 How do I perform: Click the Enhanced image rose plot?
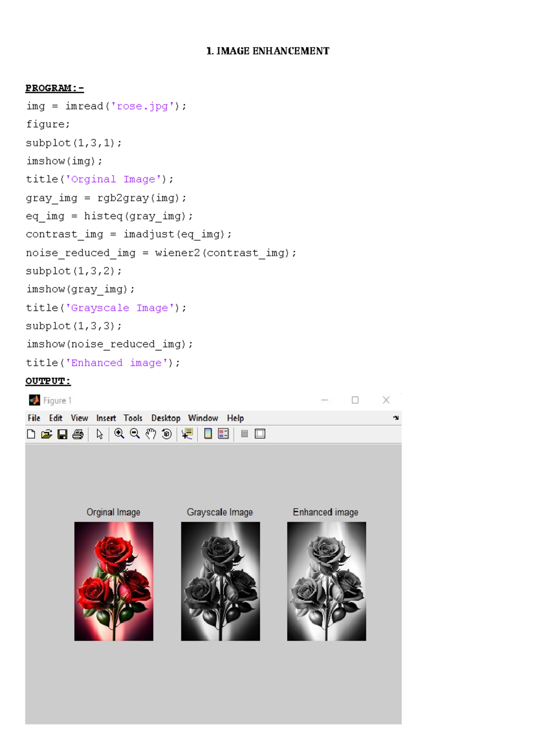[327, 581]
